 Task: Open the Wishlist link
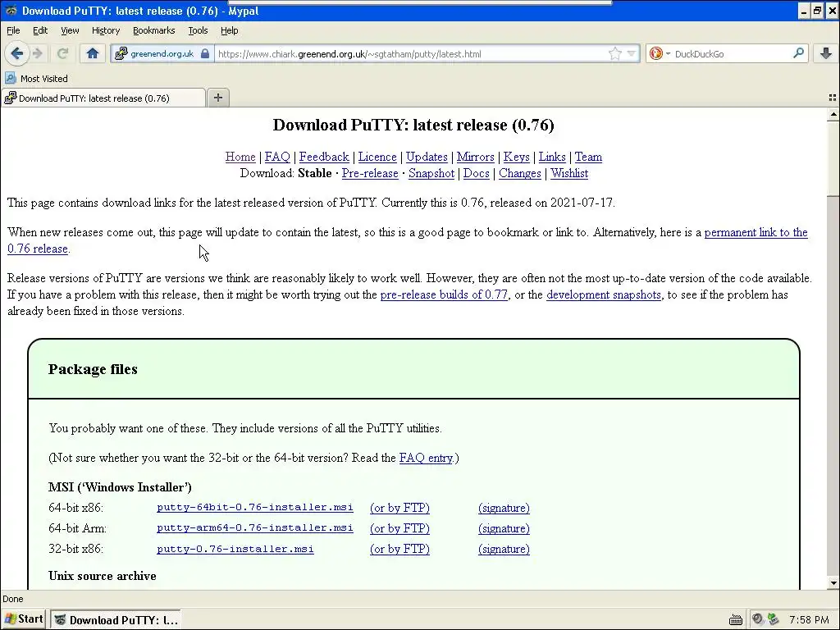pos(569,174)
